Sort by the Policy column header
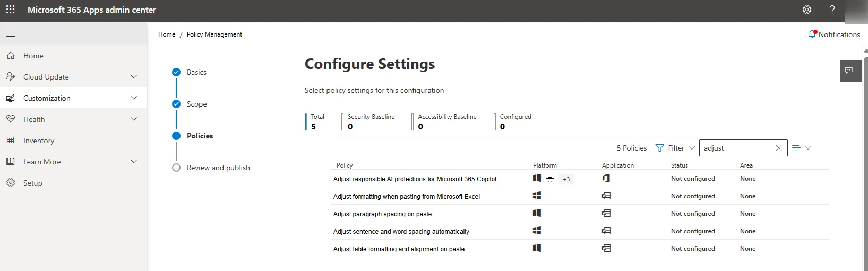Viewport: 868px width, 271px height. click(x=345, y=165)
